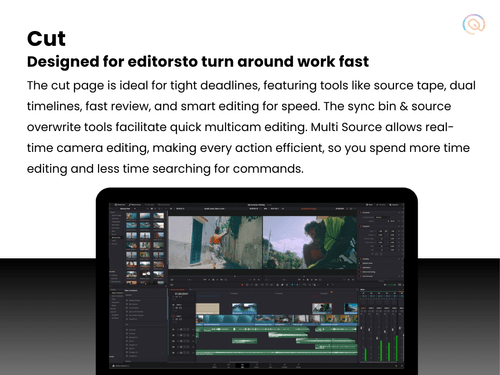Toggle the Snapping magnet icon
The height and width of the screenshot is (375, 500).
[x=278, y=285]
